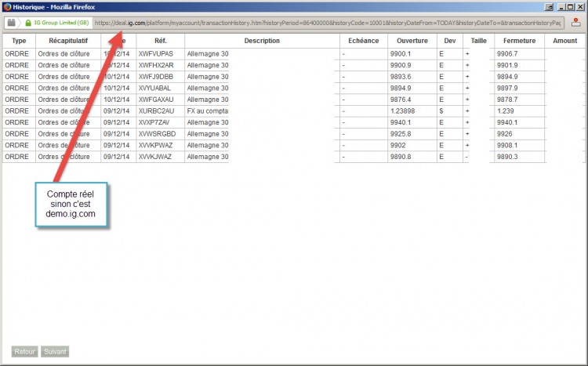Viewport: 588px width, 366px height.
Task: Click the Ouverture column header
Action: (412, 41)
